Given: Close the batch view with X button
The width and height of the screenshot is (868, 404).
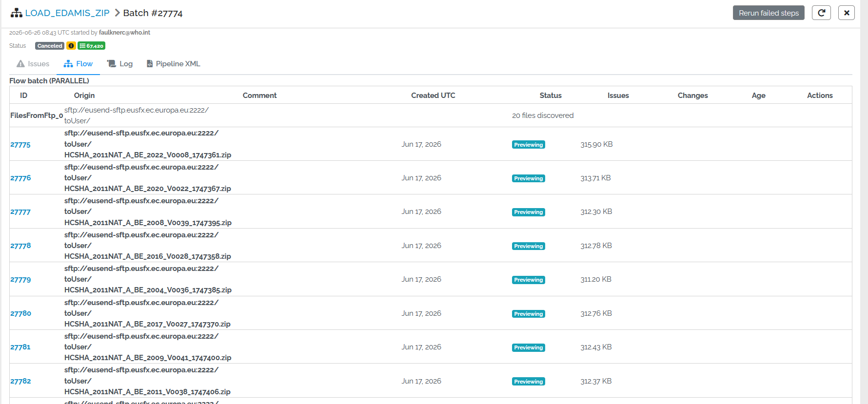Looking at the screenshot, I should [847, 13].
